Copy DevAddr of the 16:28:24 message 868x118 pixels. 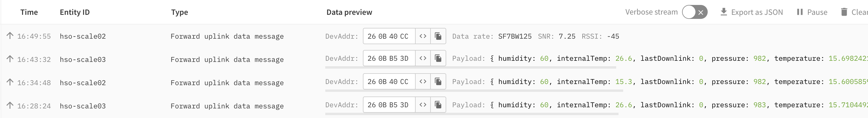[438, 105]
